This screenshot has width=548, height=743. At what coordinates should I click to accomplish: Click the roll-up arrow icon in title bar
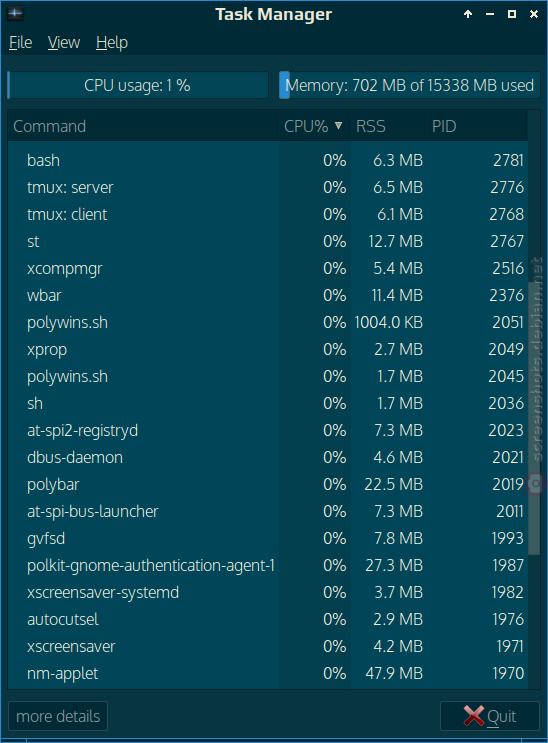(x=468, y=14)
